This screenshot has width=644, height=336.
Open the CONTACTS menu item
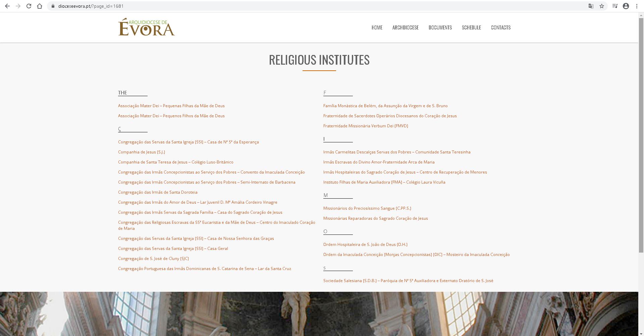click(501, 27)
